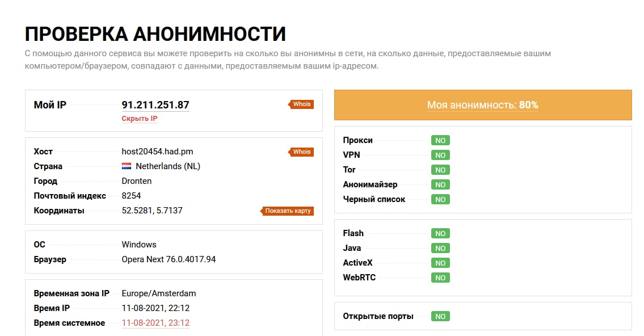The width and height of the screenshot is (644, 336).
Task: Click the NO badge for WebRTC
Action: click(440, 278)
